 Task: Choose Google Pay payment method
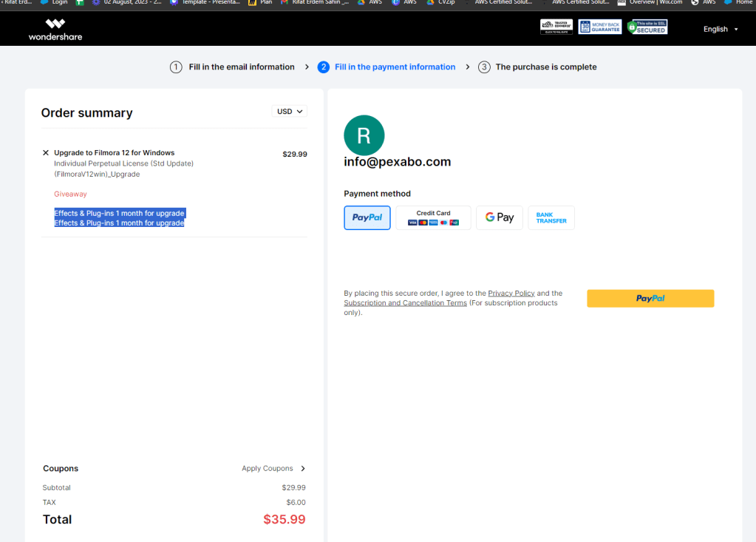pos(499,217)
